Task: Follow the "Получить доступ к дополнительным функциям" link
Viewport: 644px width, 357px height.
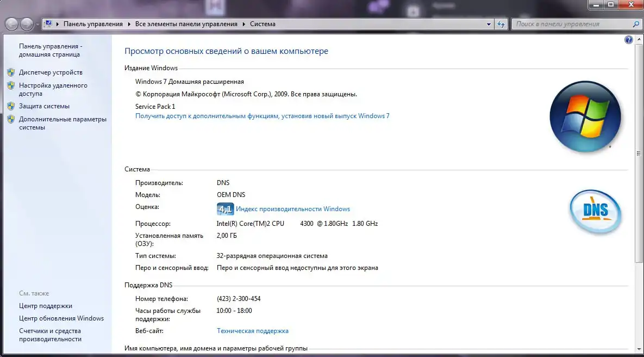Action: click(x=262, y=116)
